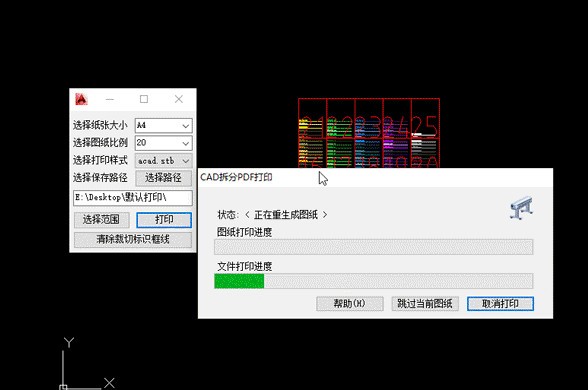588x390 pixels.
Task: Close the small print settings dialog
Action: point(179,99)
